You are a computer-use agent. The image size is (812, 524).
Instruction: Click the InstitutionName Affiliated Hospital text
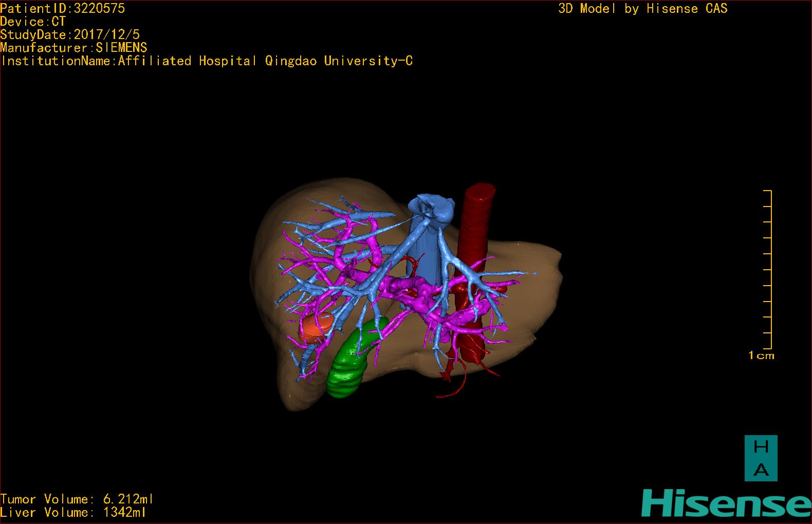click(207, 61)
